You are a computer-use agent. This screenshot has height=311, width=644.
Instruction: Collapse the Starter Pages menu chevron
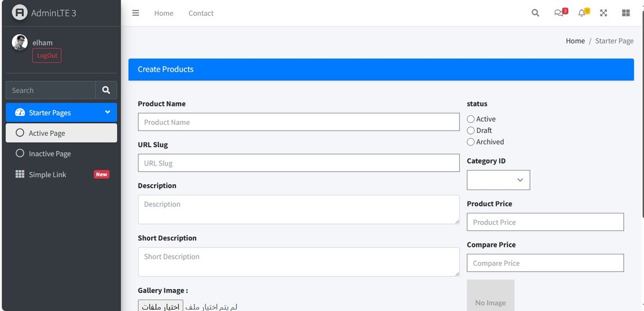pos(108,112)
